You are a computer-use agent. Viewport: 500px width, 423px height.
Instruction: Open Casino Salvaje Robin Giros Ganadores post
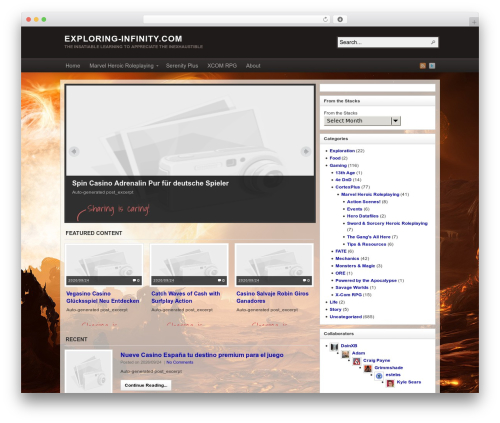[x=272, y=297]
